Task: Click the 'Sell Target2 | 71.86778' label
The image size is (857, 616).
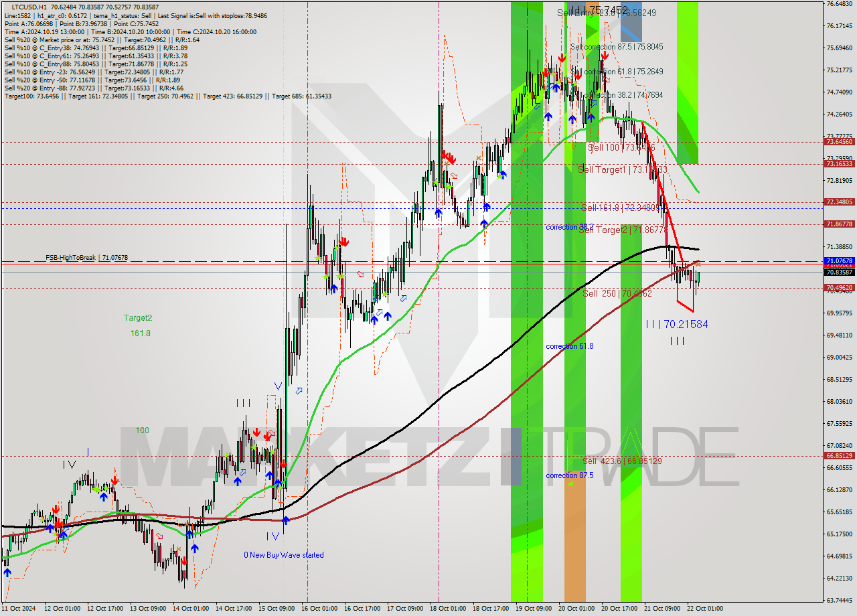Action: point(624,230)
